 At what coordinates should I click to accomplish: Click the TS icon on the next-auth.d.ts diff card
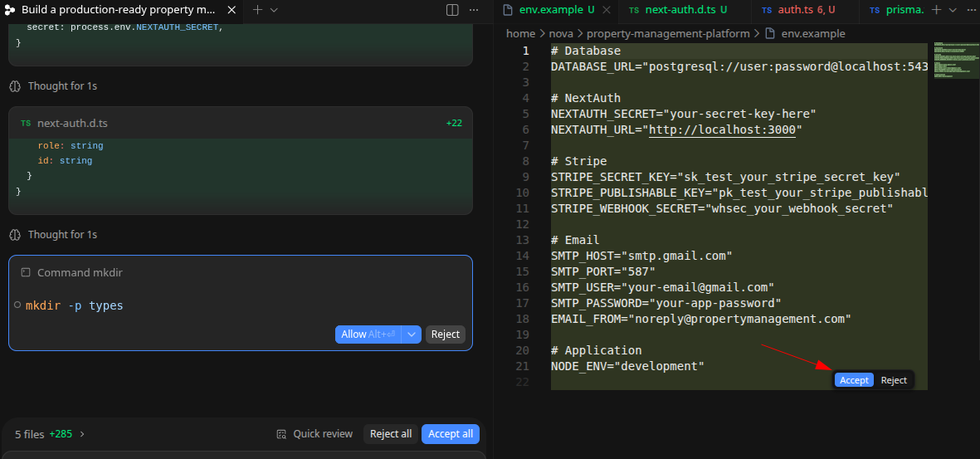26,123
